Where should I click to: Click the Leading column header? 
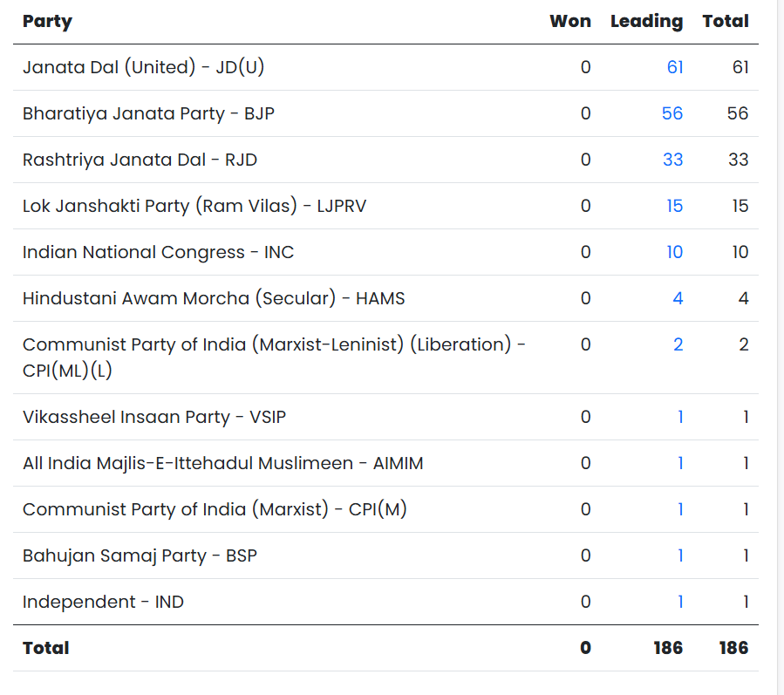click(646, 22)
